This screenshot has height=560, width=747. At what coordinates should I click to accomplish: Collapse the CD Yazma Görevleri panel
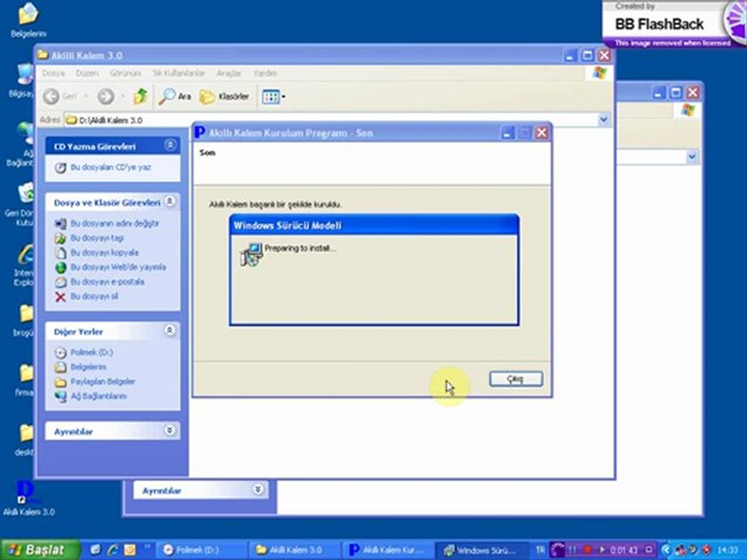[170, 145]
